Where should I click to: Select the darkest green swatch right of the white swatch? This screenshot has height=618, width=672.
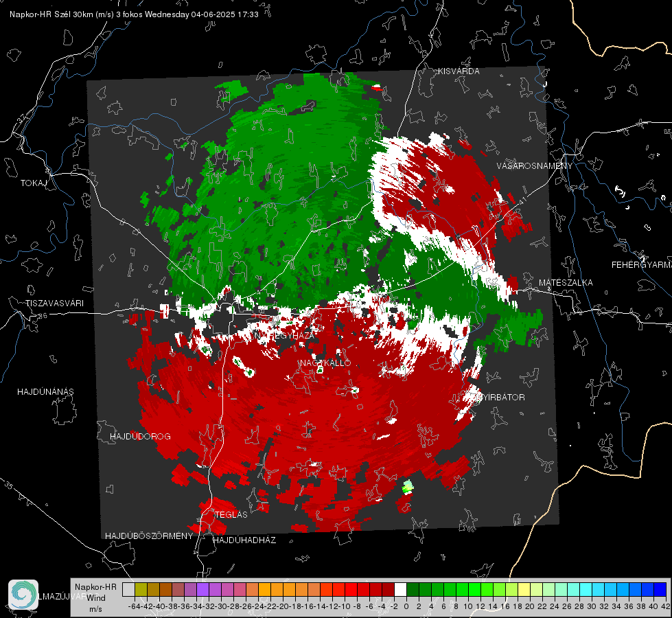[x=413, y=590]
